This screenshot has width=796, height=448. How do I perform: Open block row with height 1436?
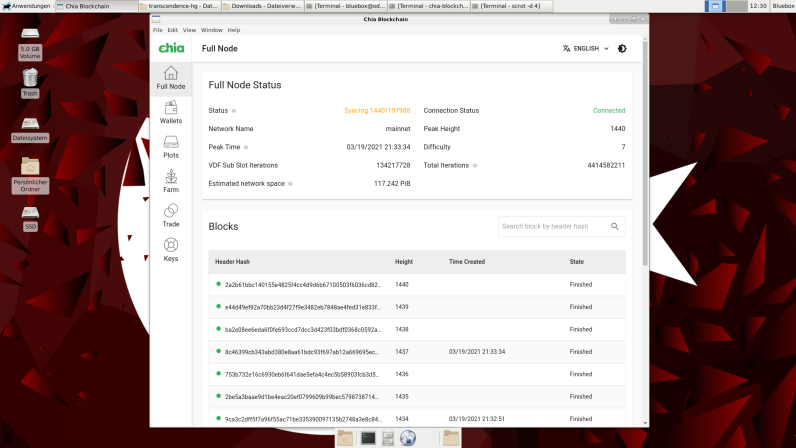417,374
